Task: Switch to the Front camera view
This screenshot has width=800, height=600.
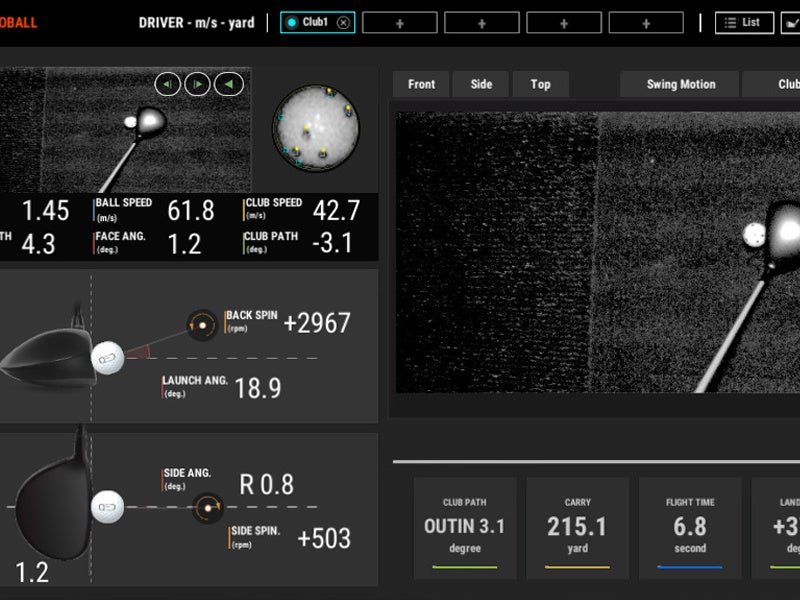Action: [x=421, y=85]
